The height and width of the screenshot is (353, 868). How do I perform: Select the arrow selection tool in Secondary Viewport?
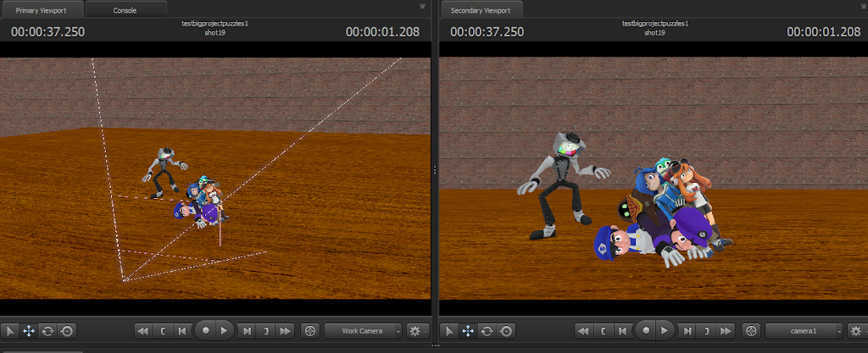(449, 331)
